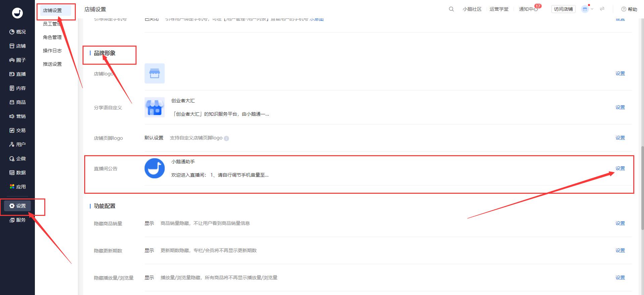The image size is (644, 295).
Task: Open the 设置 gear item in sidebar
Action: point(17,206)
